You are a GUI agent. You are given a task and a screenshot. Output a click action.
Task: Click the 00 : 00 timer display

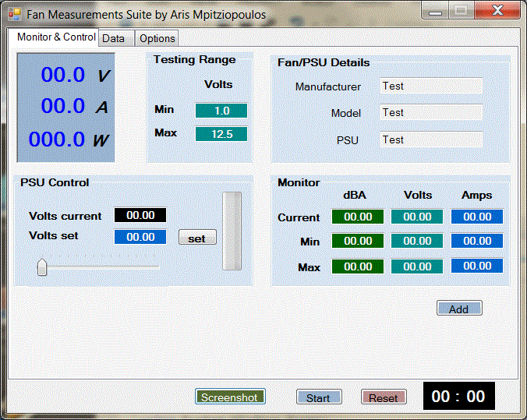click(x=458, y=396)
